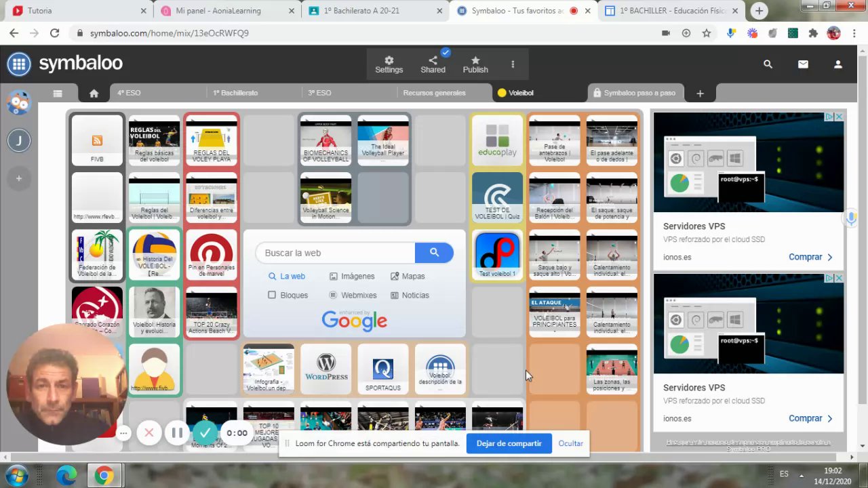Switch to the 1º Bachillerato webmix tab
868x488 pixels.
click(x=235, y=93)
